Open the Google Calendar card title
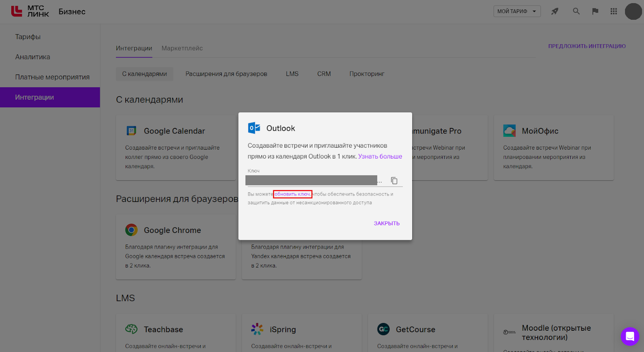The width and height of the screenshot is (644, 352). point(174,131)
